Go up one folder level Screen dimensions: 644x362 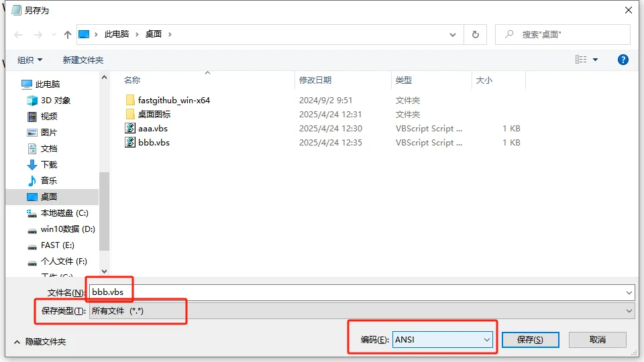point(68,35)
